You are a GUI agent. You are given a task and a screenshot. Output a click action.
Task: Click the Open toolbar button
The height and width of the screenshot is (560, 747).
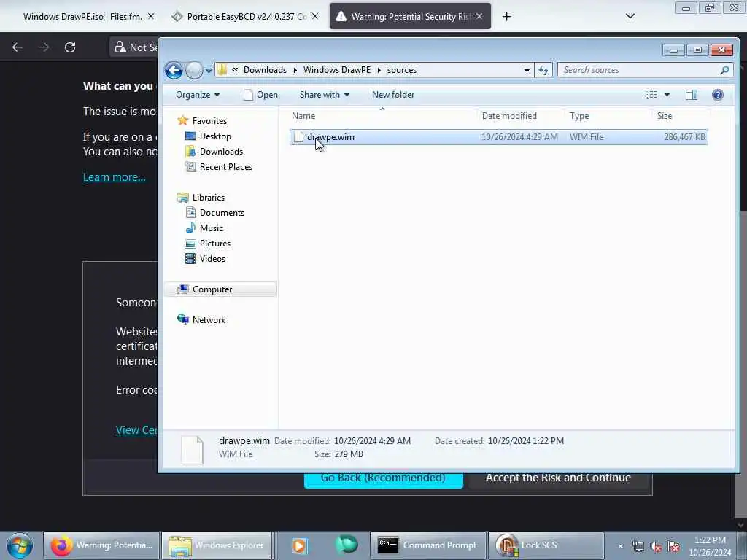pyautogui.click(x=260, y=95)
